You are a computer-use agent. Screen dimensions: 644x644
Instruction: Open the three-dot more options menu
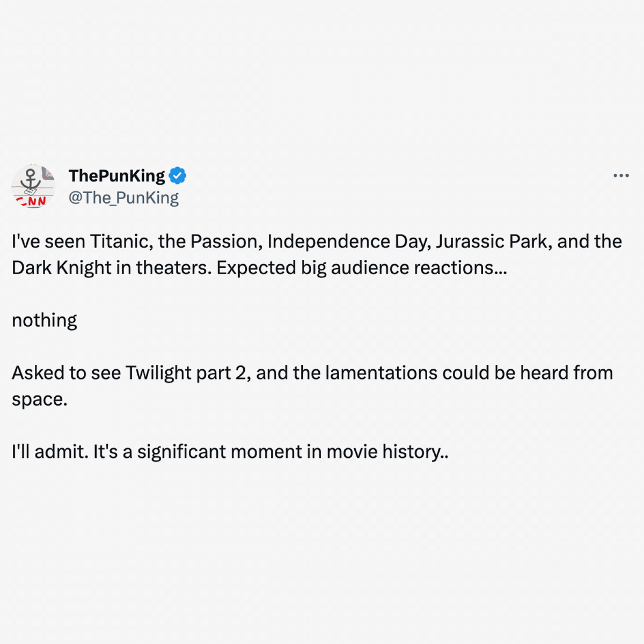pyautogui.click(x=621, y=176)
